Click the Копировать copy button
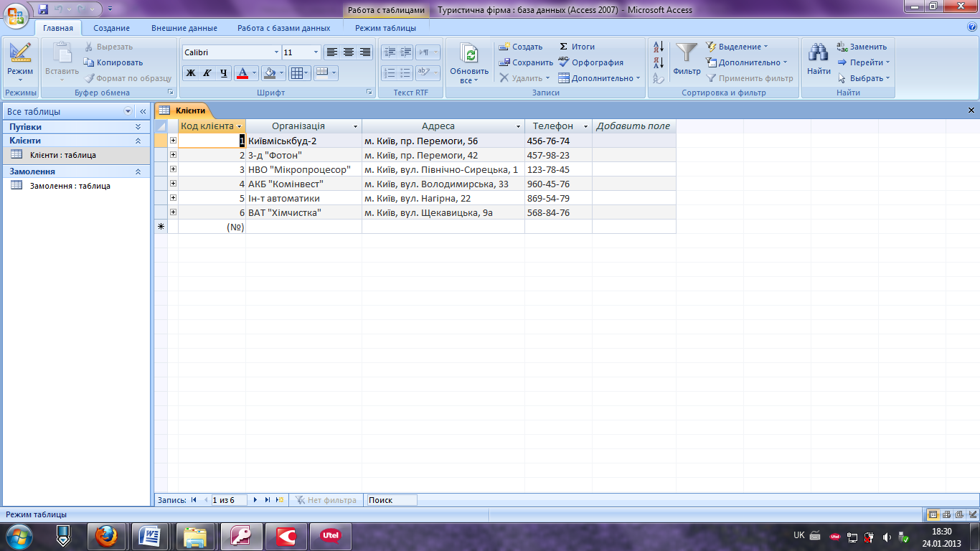Image resolution: width=980 pixels, height=551 pixels. [113, 62]
